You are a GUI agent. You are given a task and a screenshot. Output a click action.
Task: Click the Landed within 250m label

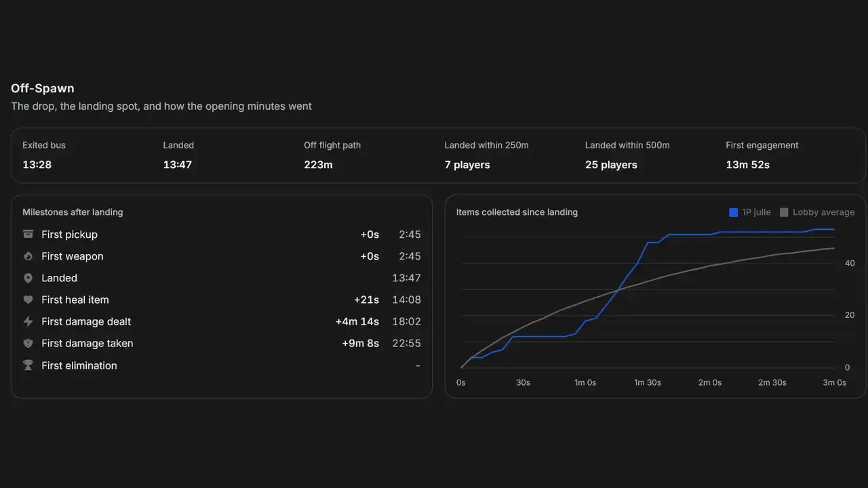point(487,145)
